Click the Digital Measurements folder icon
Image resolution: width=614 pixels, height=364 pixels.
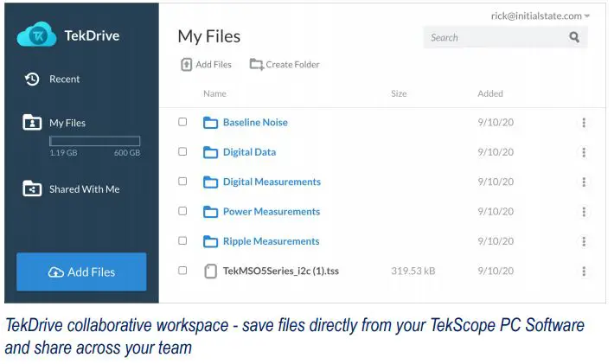click(210, 182)
